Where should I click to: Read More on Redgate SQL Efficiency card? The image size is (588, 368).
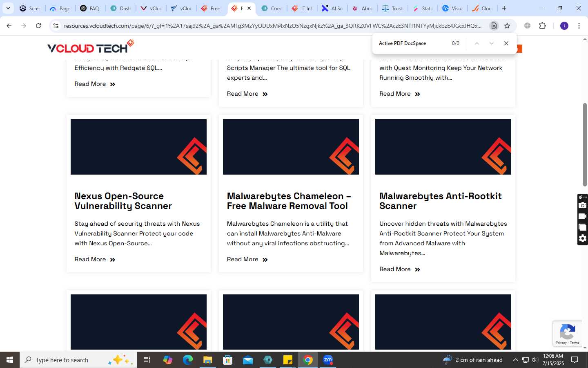point(95,84)
